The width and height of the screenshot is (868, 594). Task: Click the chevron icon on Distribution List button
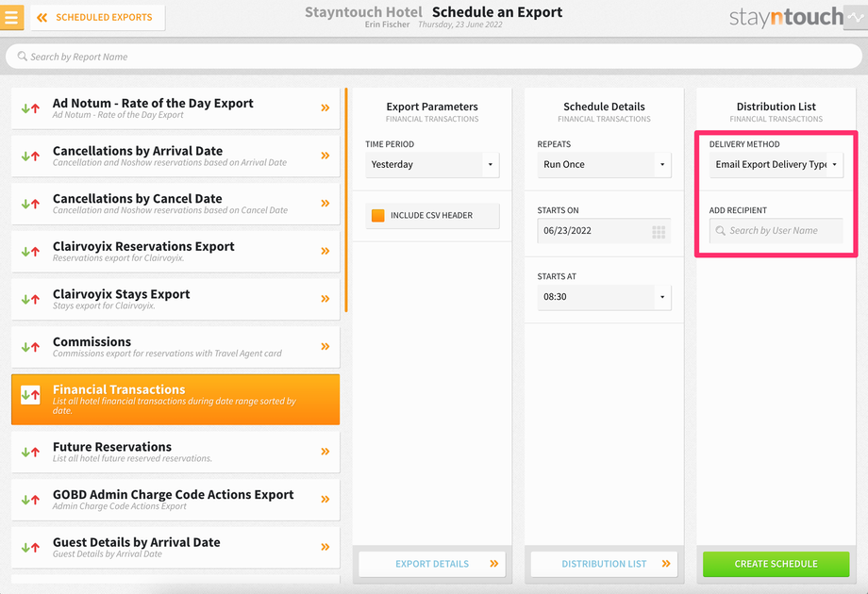(666, 564)
